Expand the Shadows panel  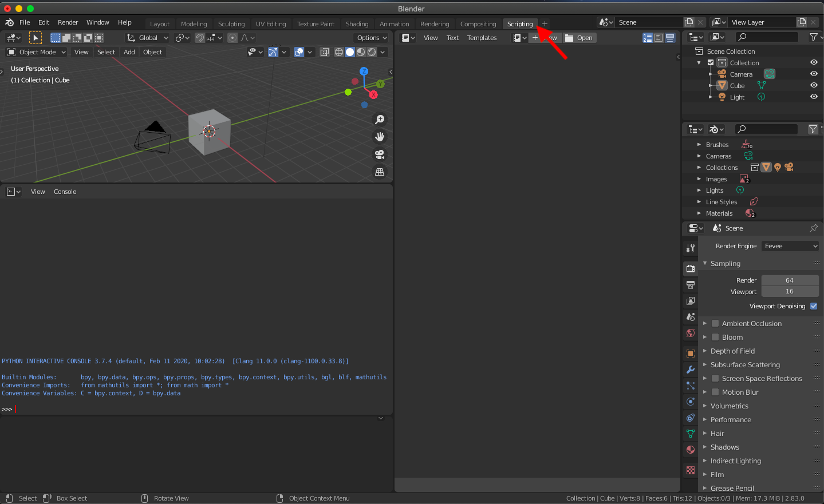(724, 447)
